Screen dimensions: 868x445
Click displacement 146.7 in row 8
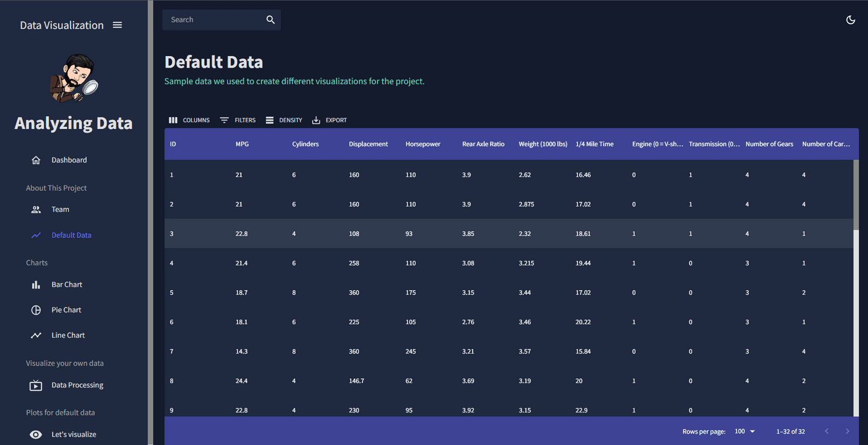[x=356, y=381]
